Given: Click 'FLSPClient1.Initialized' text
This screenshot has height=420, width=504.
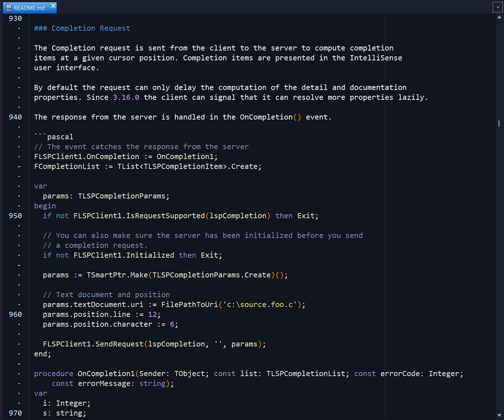Looking at the screenshot, I should [x=124, y=255].
